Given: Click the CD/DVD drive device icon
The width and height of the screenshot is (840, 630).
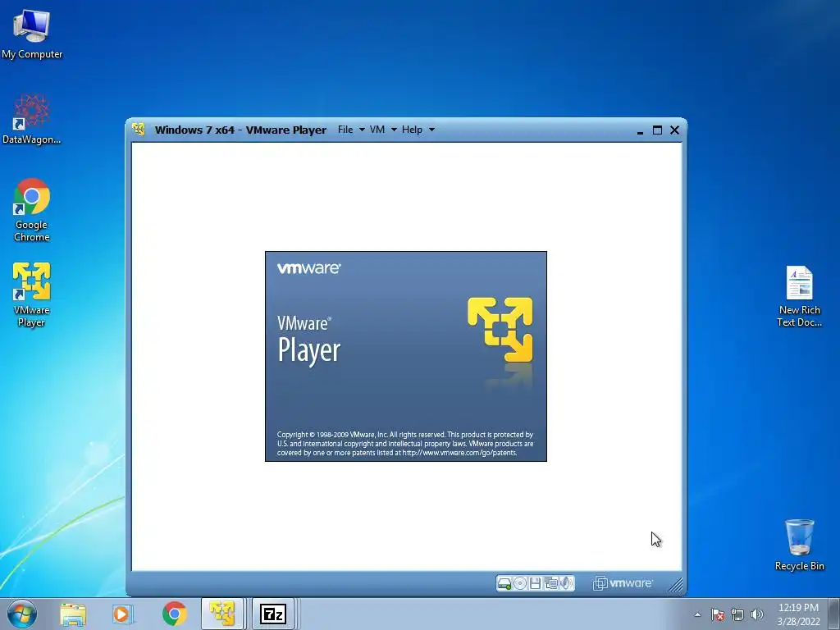Looking at the screenshot, I should click(x=519, y=584).
